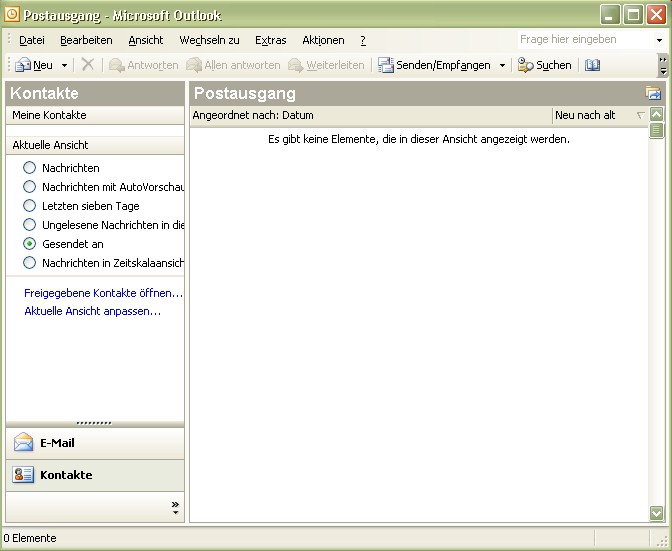Open the Datei menu

(32, 40)
